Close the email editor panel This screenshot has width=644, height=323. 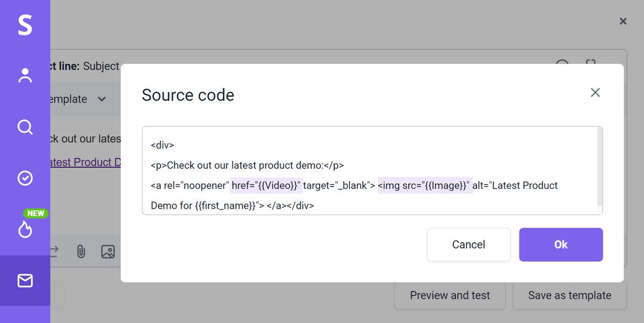click(x=623, y=21)
